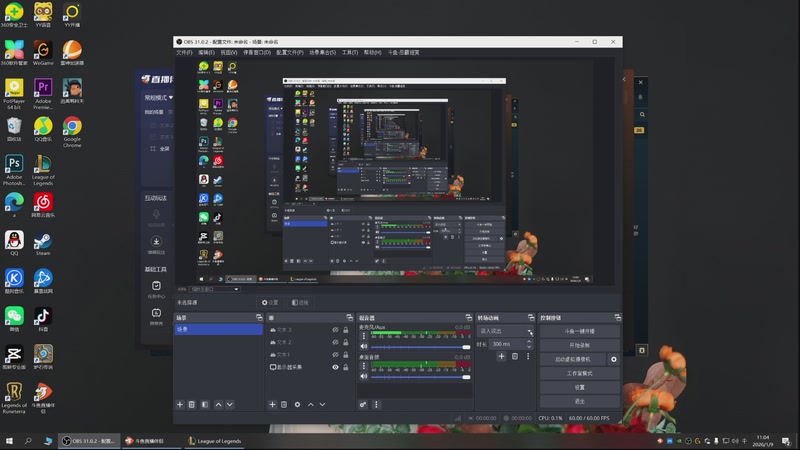This screenshot has height=450, width=800.
Task: Open Steam from the desktop
Action: pos(43,244)
